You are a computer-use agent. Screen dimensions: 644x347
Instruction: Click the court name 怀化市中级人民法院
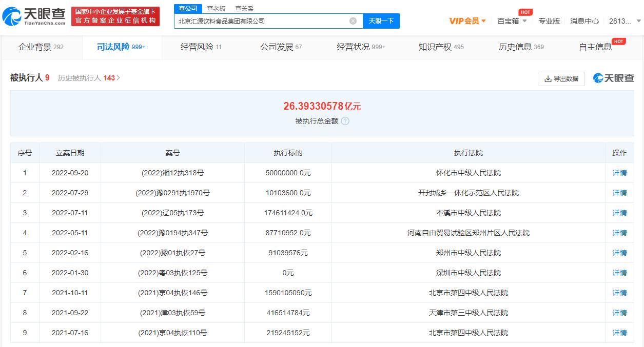pos(469,173)
